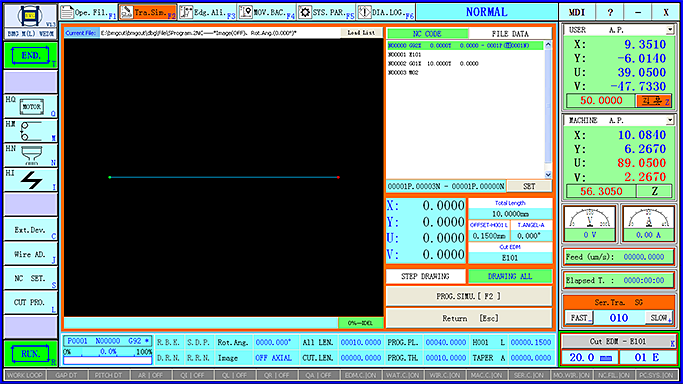Toggle the HN water pump icon
683x384 pixels.
(31, 155)
